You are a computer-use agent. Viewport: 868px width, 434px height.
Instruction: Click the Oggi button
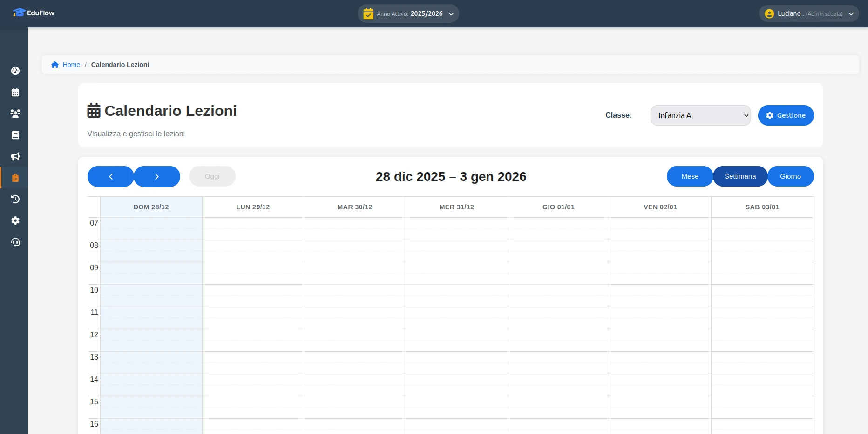point(212,176)
